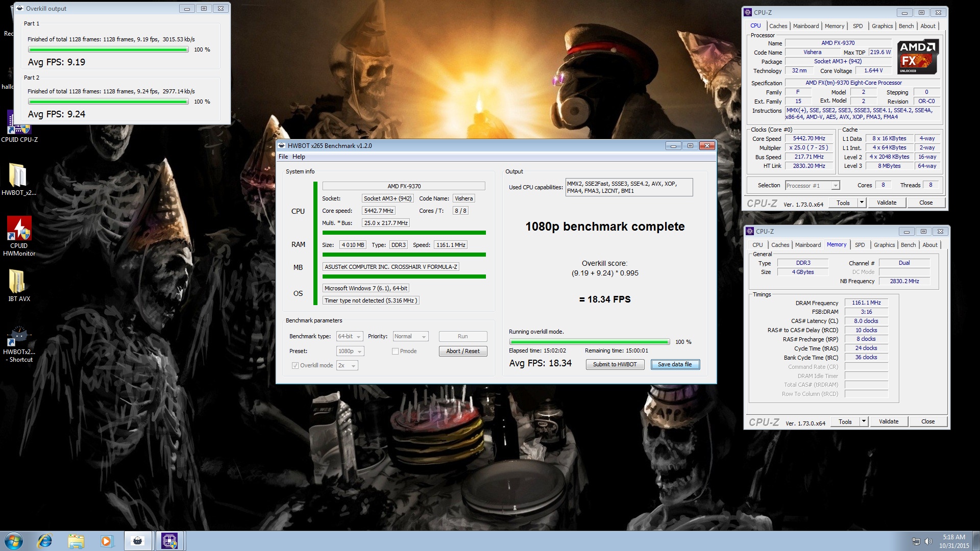Viewport: 980px width, 551px height.
Task: Switch to CPU-Z taskbar button
Action: pyautogui.click(x=169, y=541)
